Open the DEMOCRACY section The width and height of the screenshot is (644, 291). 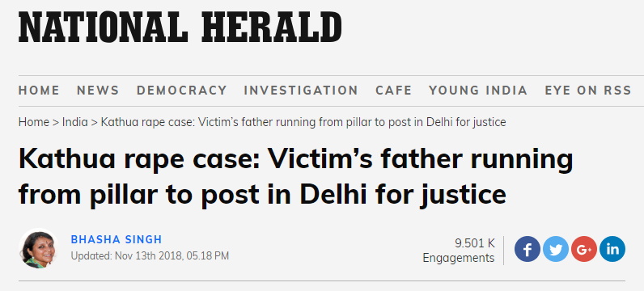(x=181, y=91)
